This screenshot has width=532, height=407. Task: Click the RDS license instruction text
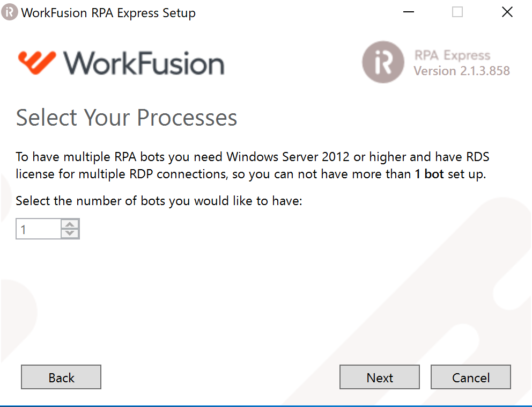(x=252, y=164)
